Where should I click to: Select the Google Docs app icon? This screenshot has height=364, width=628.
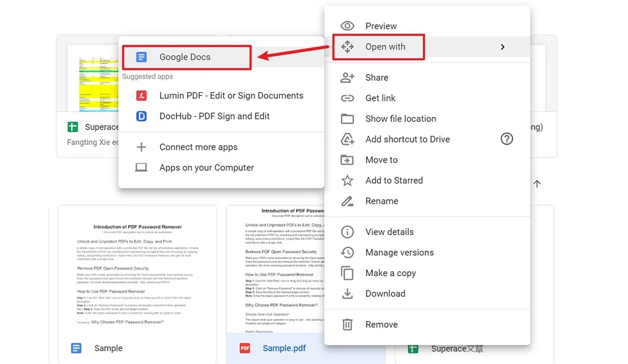pos(141,57)
